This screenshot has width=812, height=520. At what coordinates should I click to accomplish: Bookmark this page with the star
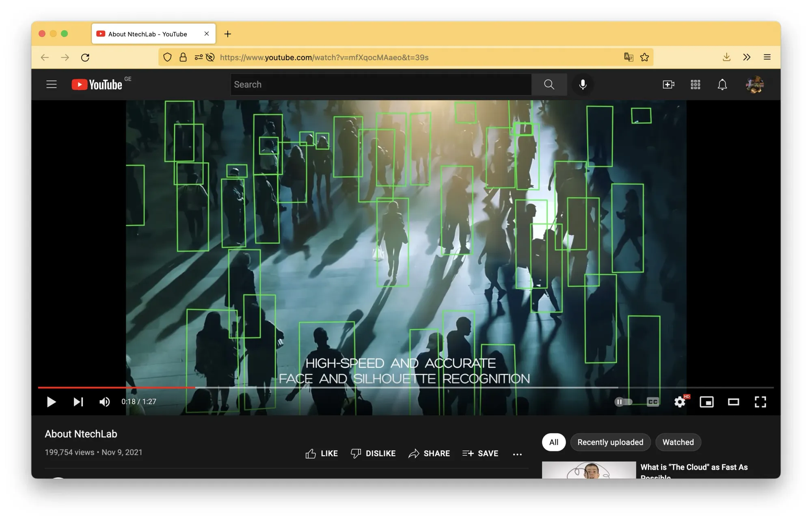(x=644, y=57)
